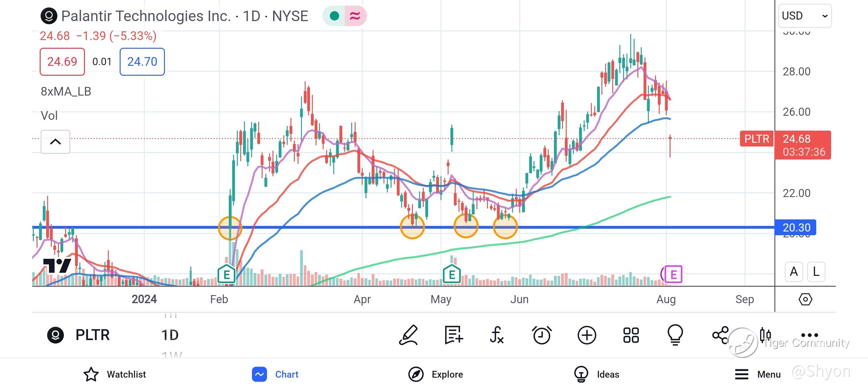
Task: Click the 24.69 sell price button
Action: click(62, 62)
